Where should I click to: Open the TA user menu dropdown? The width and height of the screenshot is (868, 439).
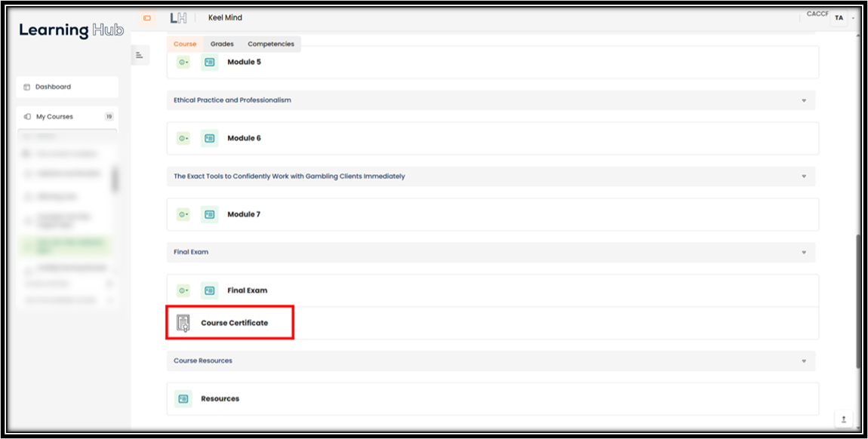(x=842, y=18)
